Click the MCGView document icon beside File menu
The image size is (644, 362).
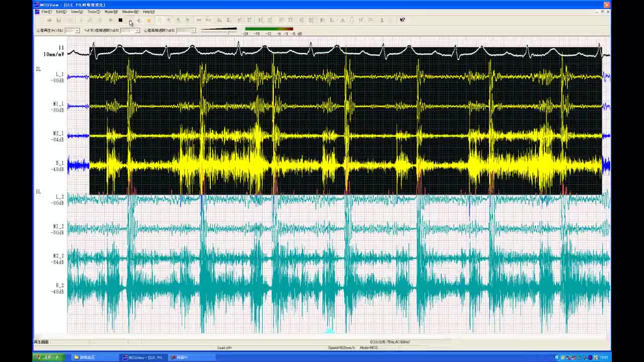(x=37, y=12)
